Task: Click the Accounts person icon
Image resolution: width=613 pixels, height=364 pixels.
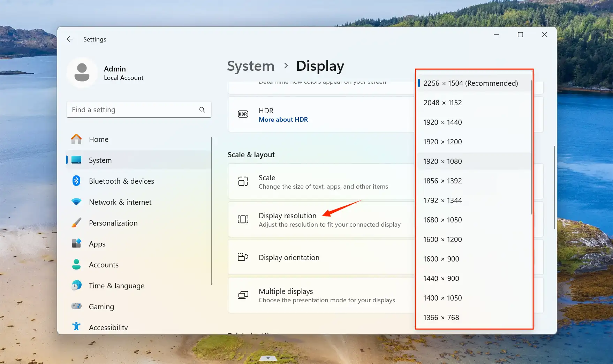Action: click(76, 264)
